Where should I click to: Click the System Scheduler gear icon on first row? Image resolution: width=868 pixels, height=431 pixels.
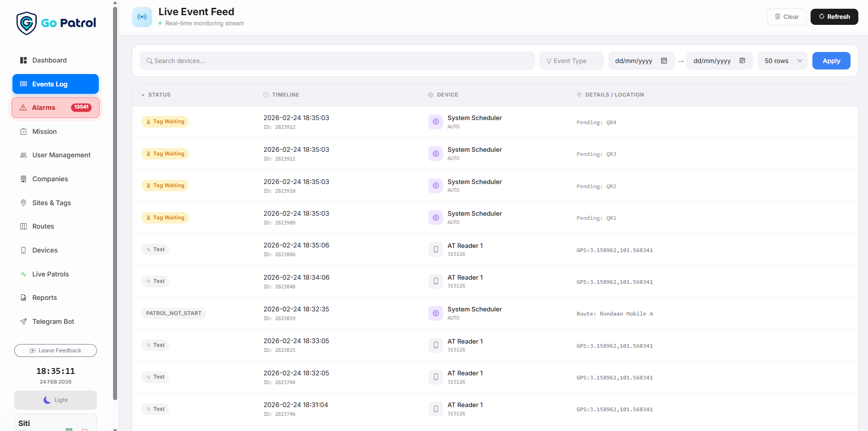tap(435, 121)
